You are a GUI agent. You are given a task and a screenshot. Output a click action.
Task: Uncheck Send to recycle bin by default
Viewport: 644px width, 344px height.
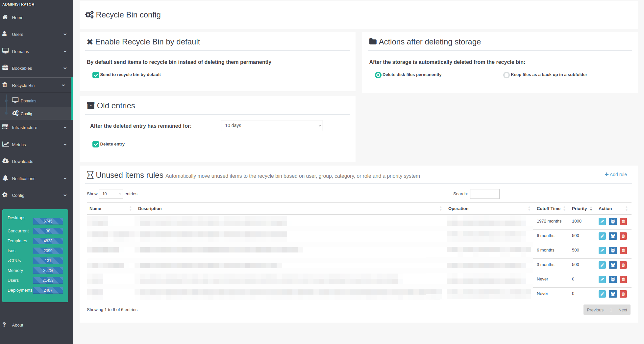[x=96, y=75]
